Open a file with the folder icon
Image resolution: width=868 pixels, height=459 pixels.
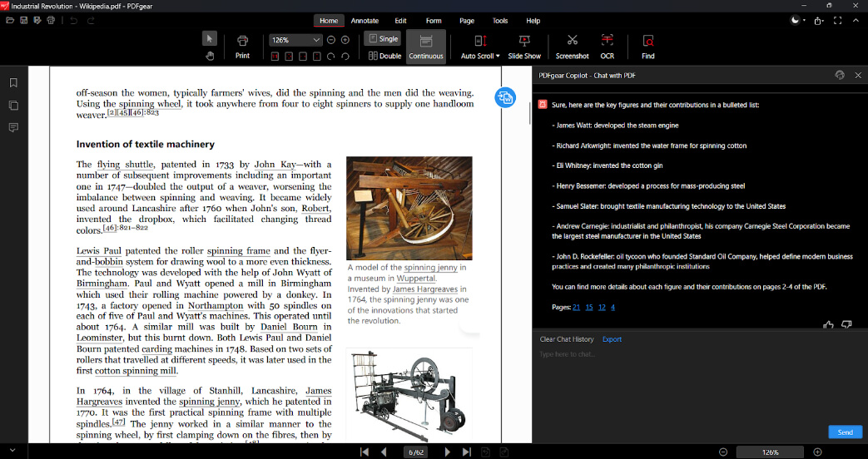9,21
